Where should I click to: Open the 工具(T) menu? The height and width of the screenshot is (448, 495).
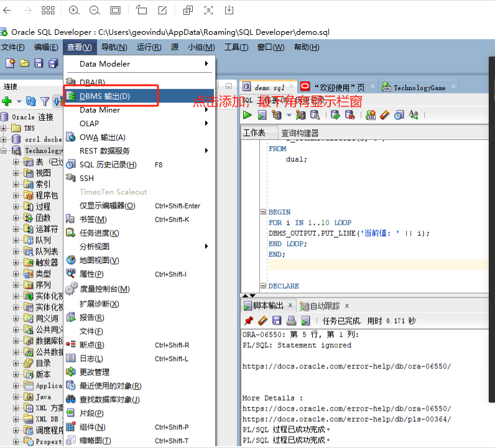236,47
